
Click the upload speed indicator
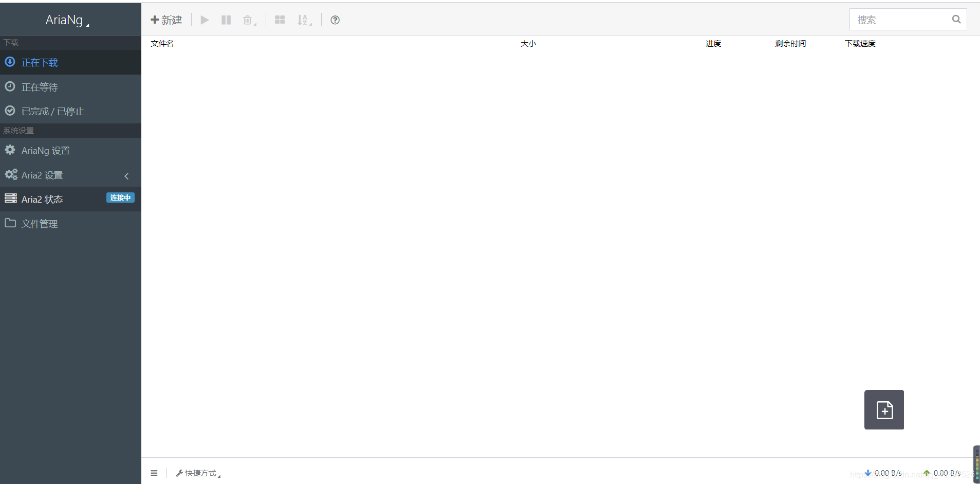(942, 473)
